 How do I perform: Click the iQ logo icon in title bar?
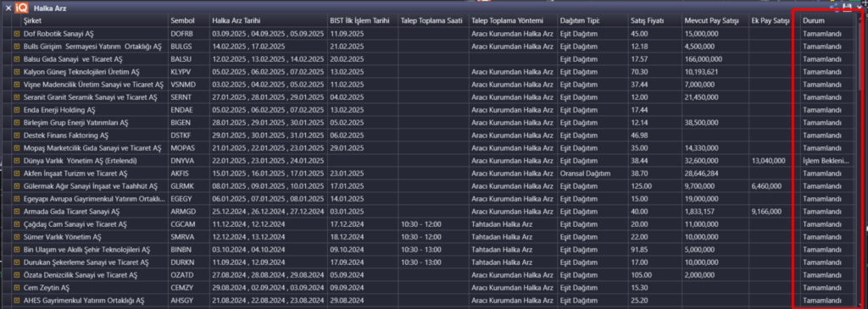pyautogui.click(x=23, y=8)
